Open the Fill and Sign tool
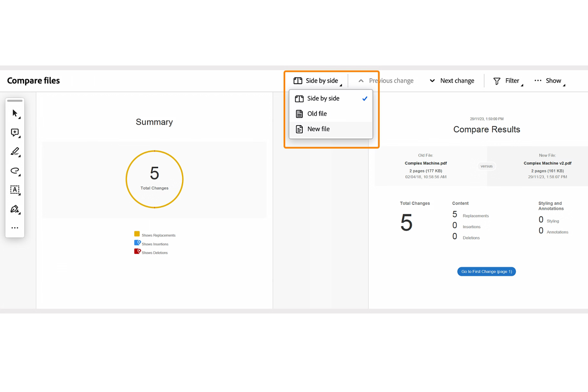 click(15, 209)
